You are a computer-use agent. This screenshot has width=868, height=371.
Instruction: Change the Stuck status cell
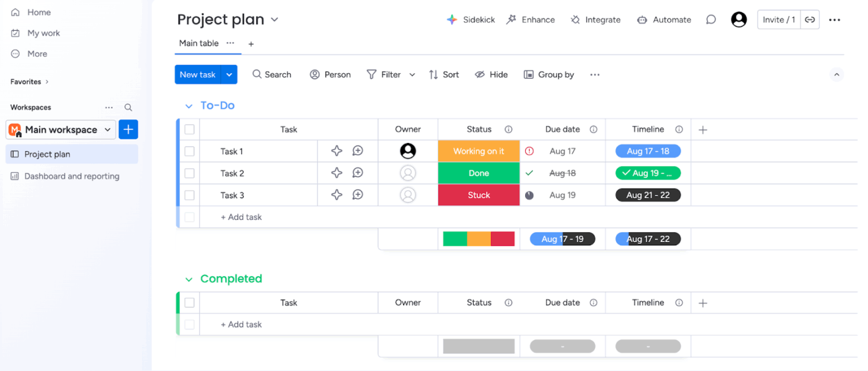click(479, 195)
